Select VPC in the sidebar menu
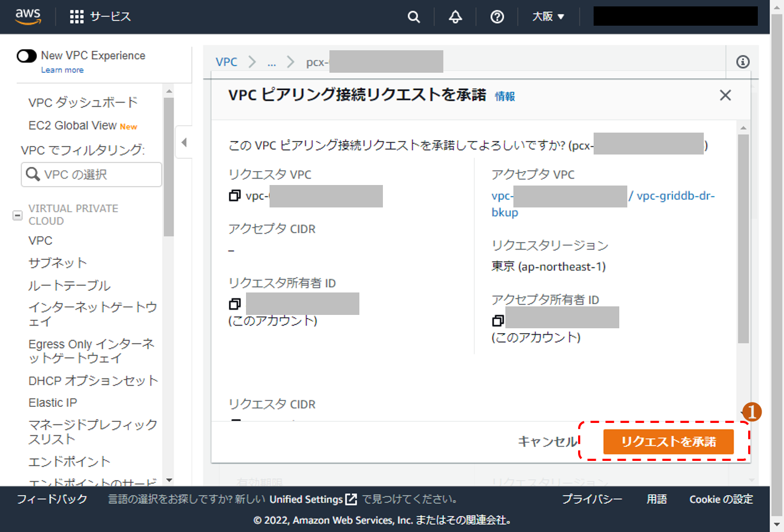Image resolution: width=784 pixels, height=532 pixels. [x=41, y=241]
